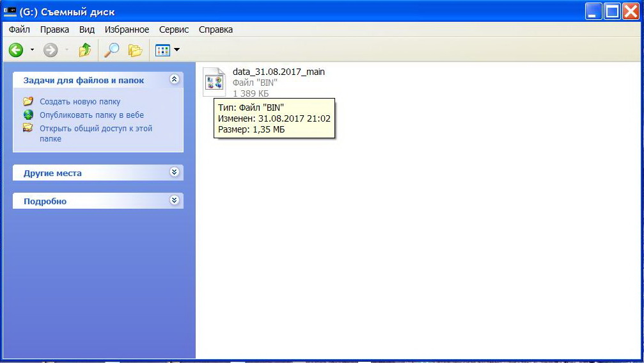This screenshot has height=363, width=644.
Task: Expand the 'Подробно' details section
Action: [174, 201]
